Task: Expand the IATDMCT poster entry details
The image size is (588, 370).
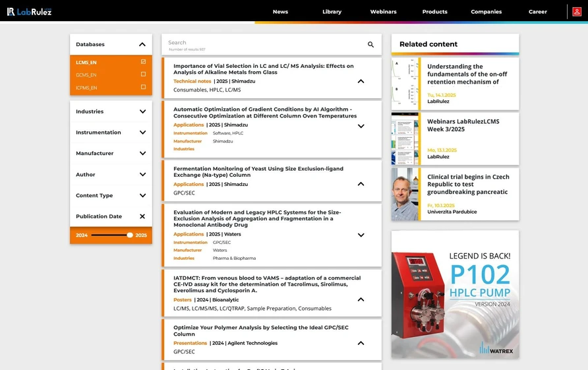Action: [361, 299]
